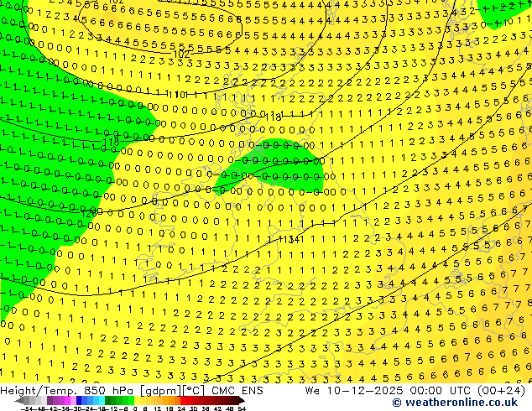The image size is (532, 411).
Task: Click the "Height/Temp. 850 hPa" map title
Action: point(68,391)
